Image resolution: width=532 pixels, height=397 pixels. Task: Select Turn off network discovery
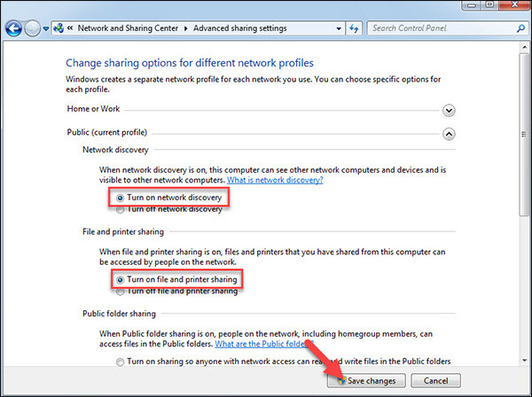pyautogui.click(x=121, y=209)
